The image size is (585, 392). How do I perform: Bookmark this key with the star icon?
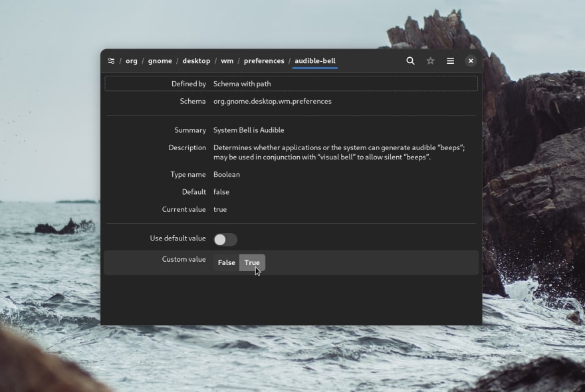[431, 61]
